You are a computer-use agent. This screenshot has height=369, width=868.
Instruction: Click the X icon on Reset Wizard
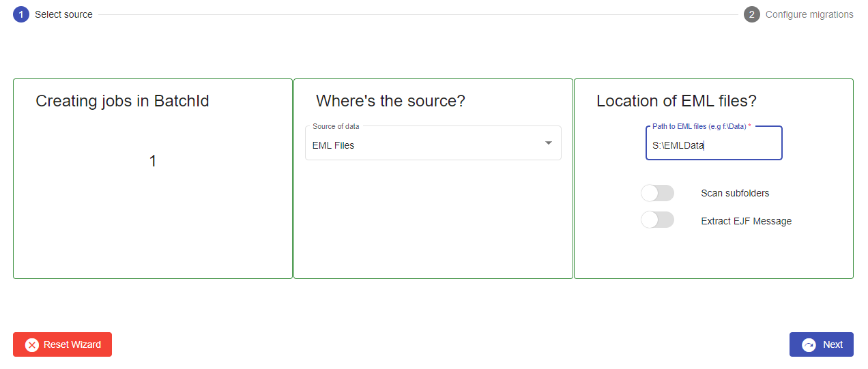coord(32,345)
